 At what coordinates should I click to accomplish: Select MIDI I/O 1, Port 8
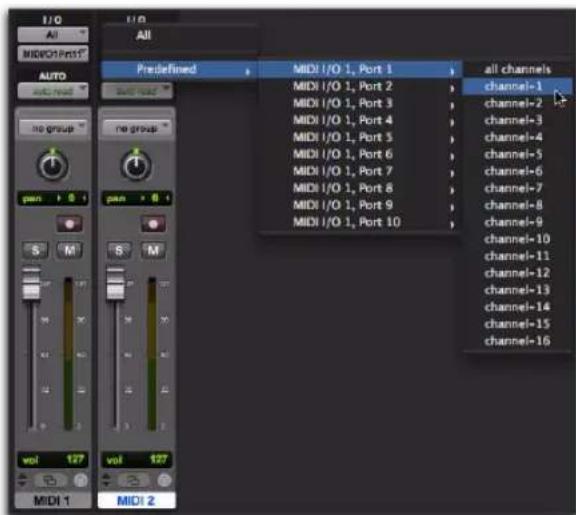click(360, 188)
